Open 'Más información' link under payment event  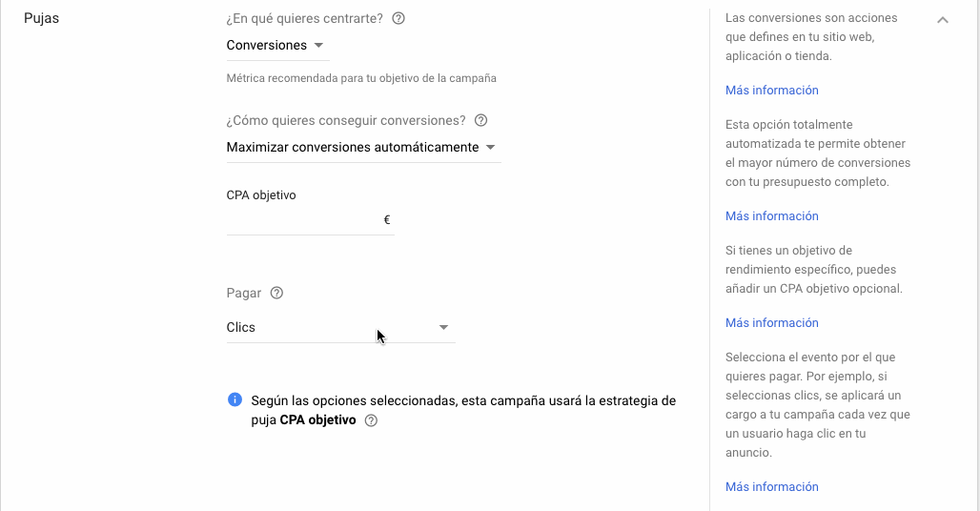772,486
